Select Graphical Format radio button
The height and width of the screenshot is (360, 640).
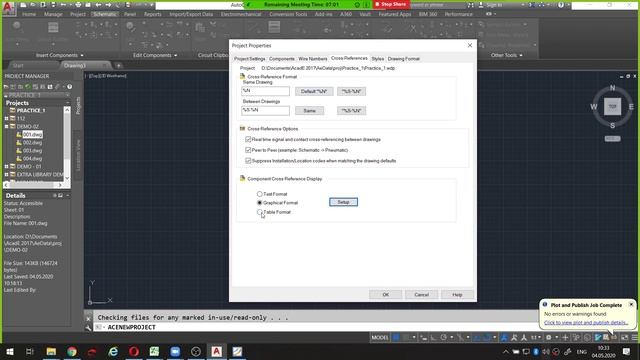coord(260,202)
